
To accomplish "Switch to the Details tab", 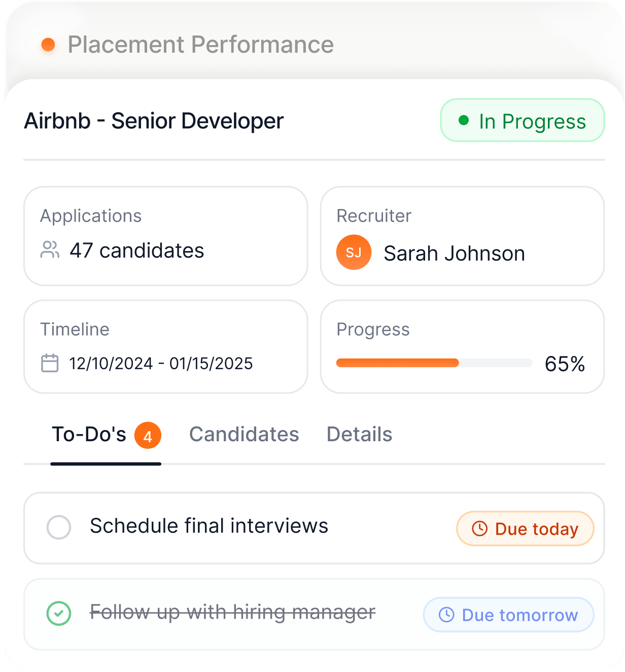I will (x=359, y=434).
